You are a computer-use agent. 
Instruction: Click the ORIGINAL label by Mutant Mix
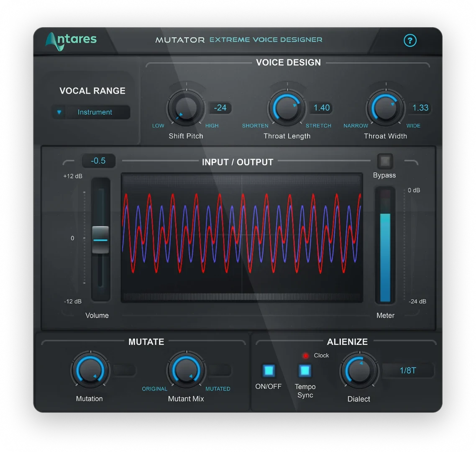(x=154, y=389)
